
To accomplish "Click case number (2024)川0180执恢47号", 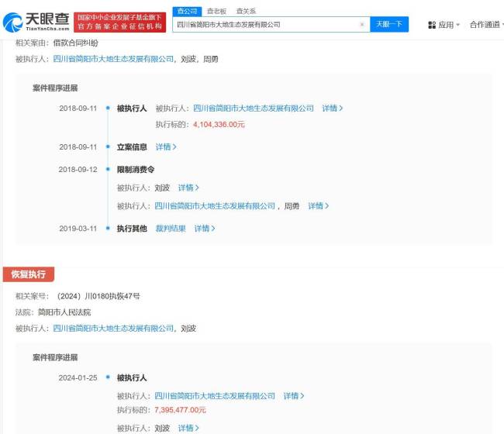I will tap(98, 296).
